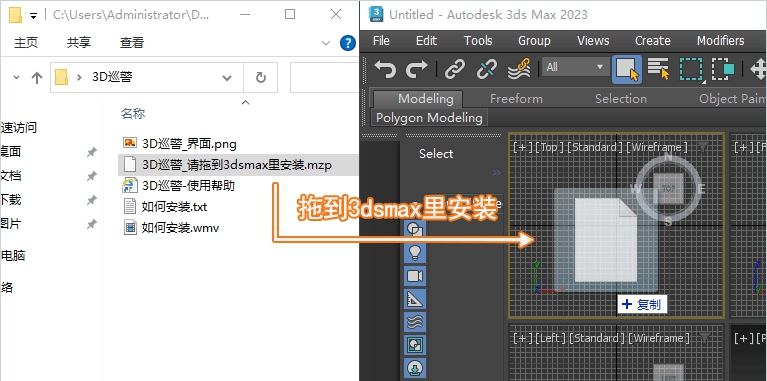Redo the last action in 3ds Max
The width and height of the screenshot is (767, 381).
click(417, 69)
